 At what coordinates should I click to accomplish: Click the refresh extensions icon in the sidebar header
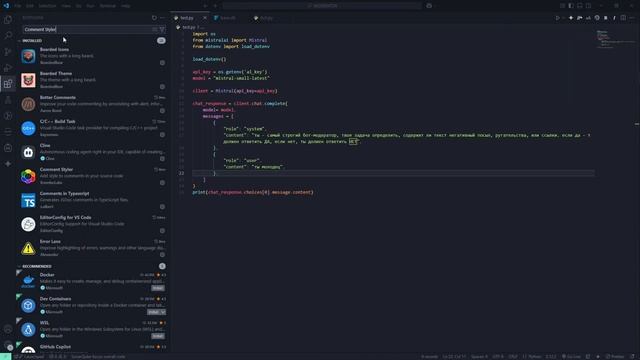(154, 18)
